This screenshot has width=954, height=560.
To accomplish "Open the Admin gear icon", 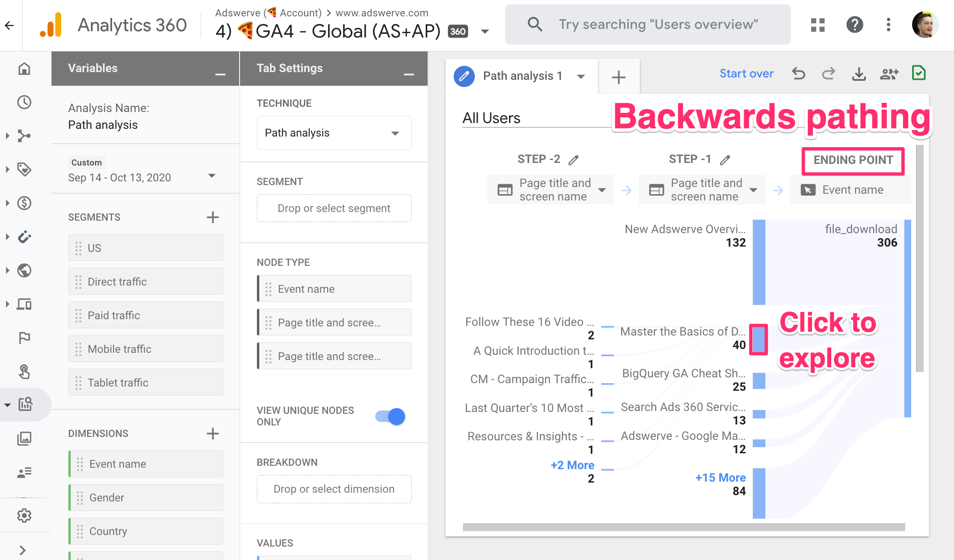I will (x=25, y=516).
